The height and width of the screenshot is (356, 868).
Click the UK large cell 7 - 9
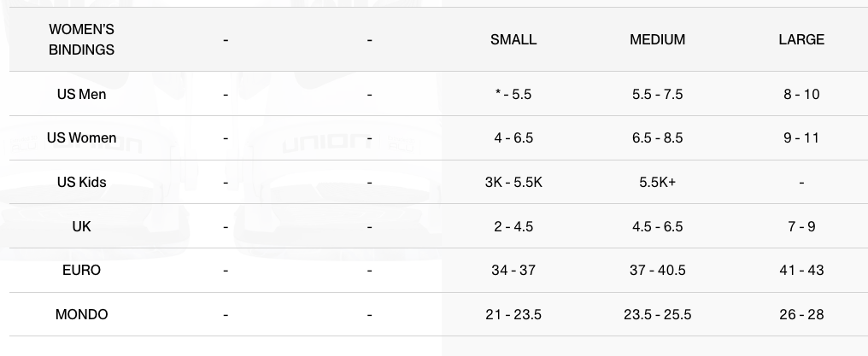pos(801,226)
